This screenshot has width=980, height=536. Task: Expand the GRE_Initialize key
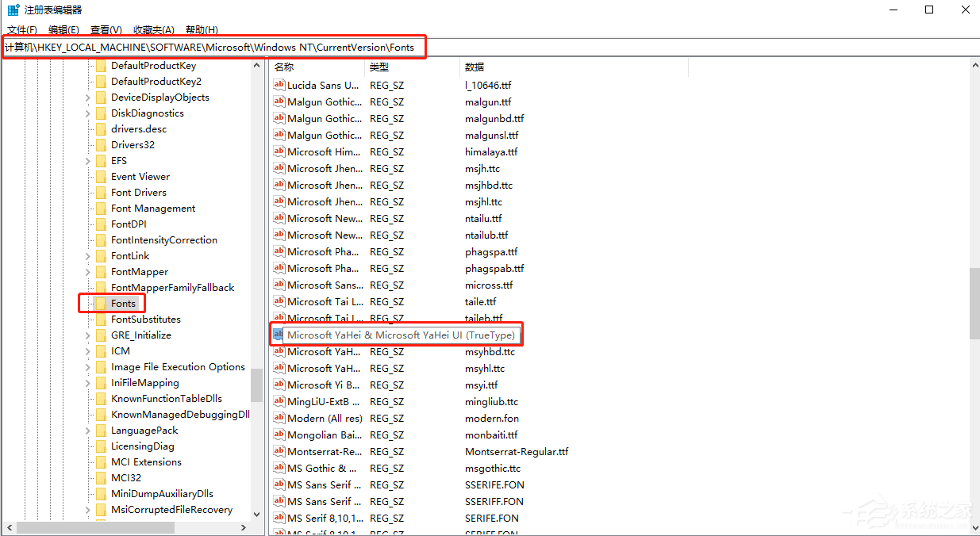(x=86, y=335)
